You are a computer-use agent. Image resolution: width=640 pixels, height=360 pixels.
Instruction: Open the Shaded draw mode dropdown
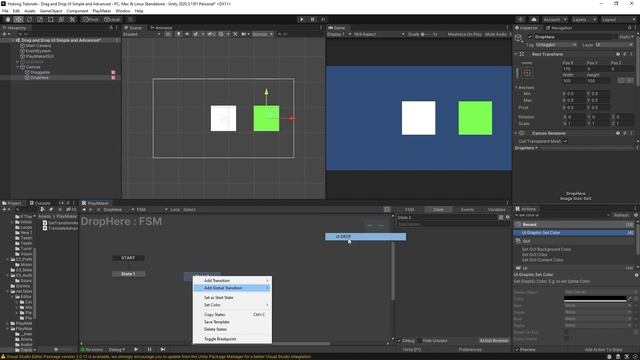[x=142, y=34]
